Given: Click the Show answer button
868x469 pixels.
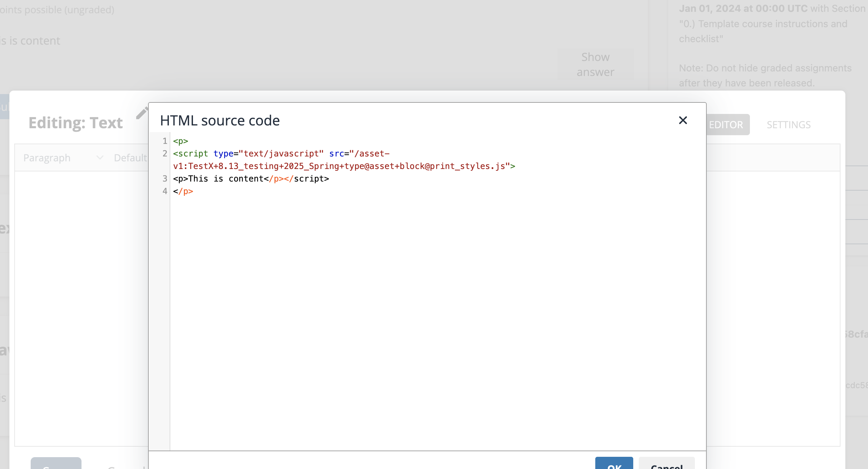Looking at the screenshot, I should pos(595,64).
